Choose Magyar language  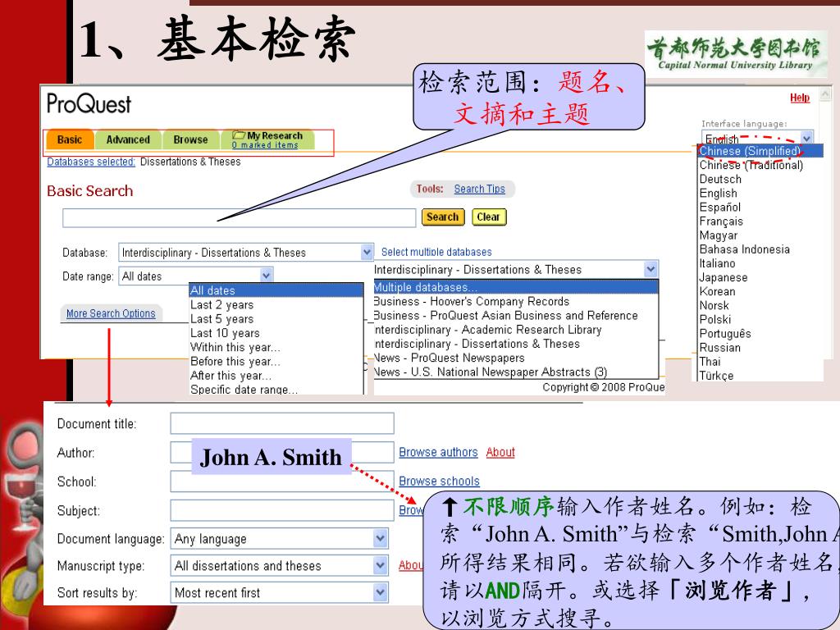click(x=719, y=235)
